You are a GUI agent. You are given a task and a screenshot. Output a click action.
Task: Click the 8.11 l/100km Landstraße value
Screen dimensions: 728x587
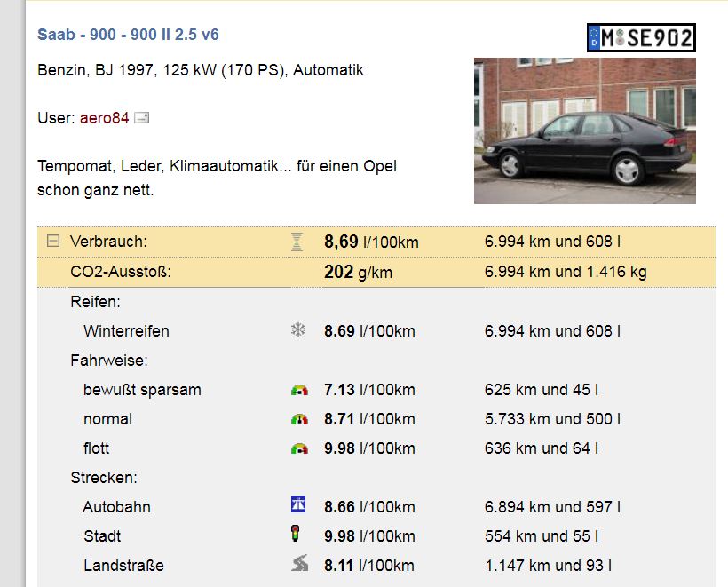click(369, 565)
